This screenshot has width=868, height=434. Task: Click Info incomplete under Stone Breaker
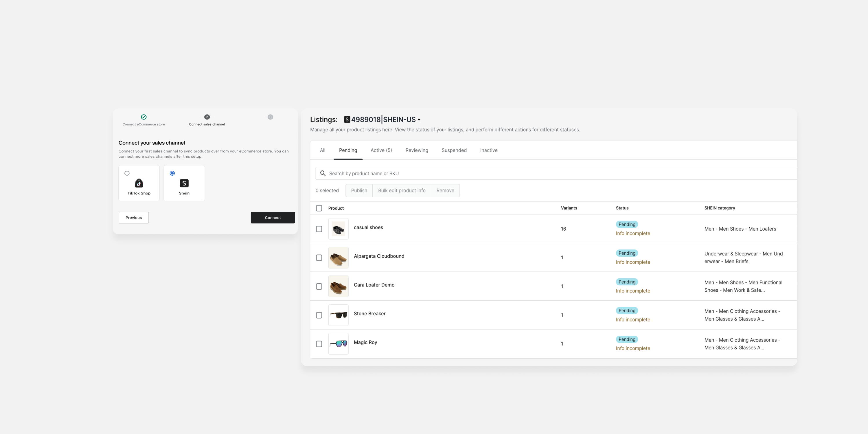coord(633,319)
